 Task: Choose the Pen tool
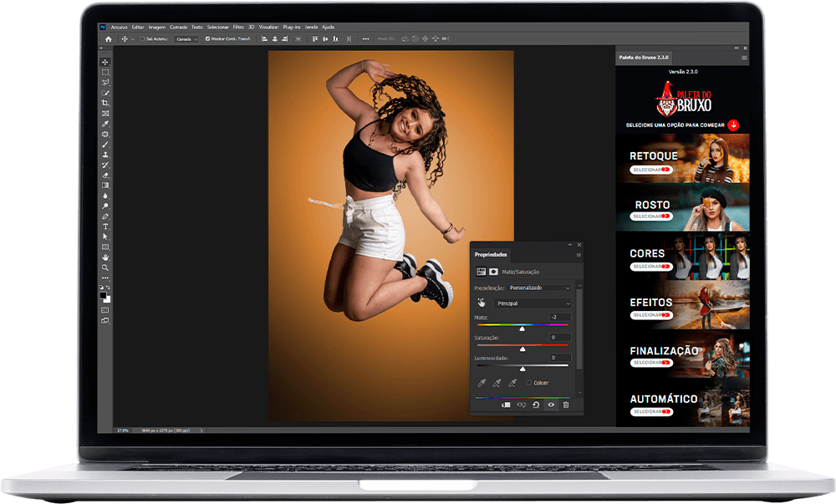click(105, 216)
